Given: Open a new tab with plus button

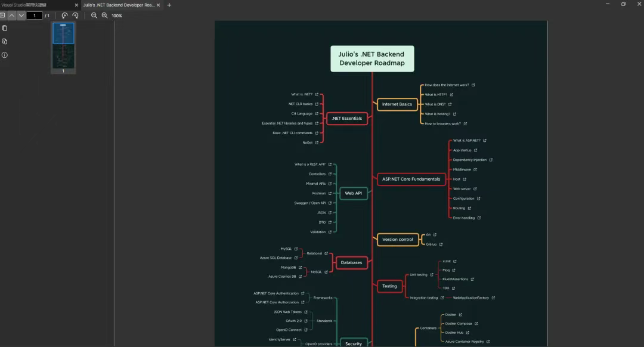Looking at the screenshot, I should [x=169, y=5].
